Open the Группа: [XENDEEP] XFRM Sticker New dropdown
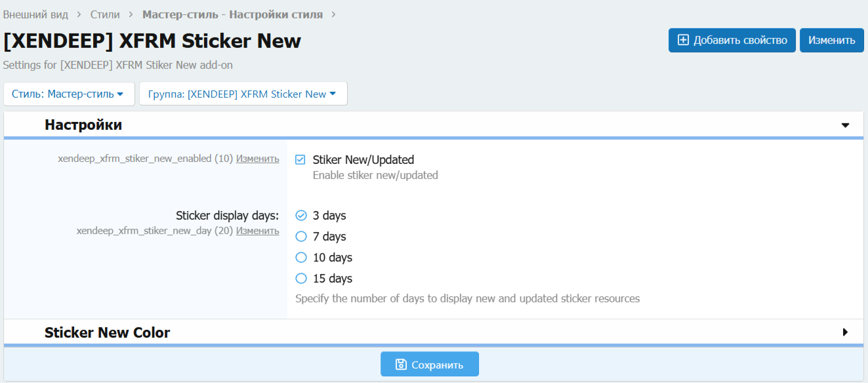The image size is (868, 383). pyautogui.click(x=243, y=94)
